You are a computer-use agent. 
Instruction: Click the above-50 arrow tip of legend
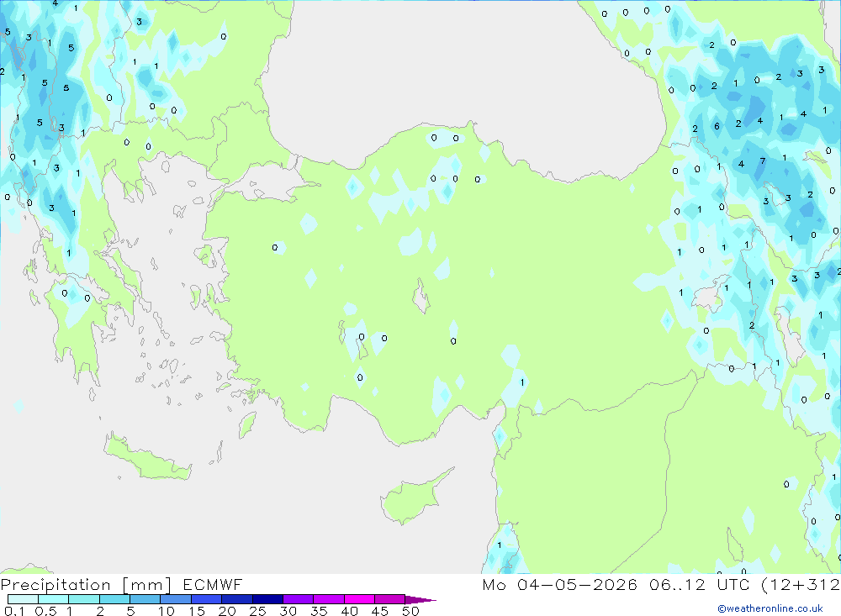pyautogui.click(x=420, y=600)
